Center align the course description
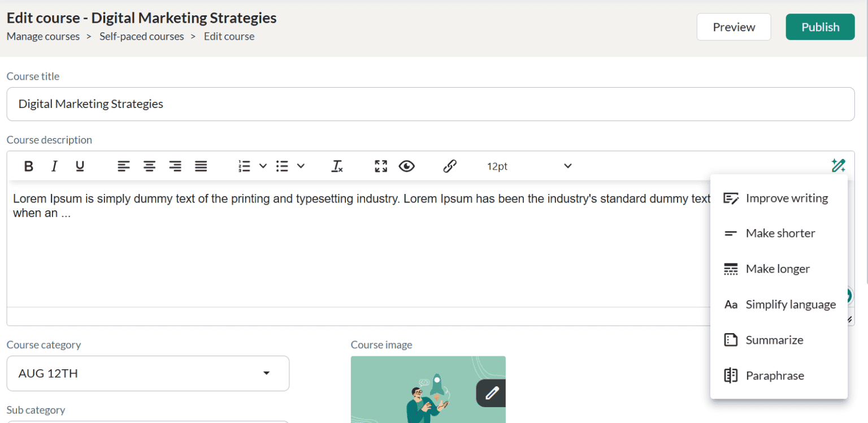 (149, 166)
